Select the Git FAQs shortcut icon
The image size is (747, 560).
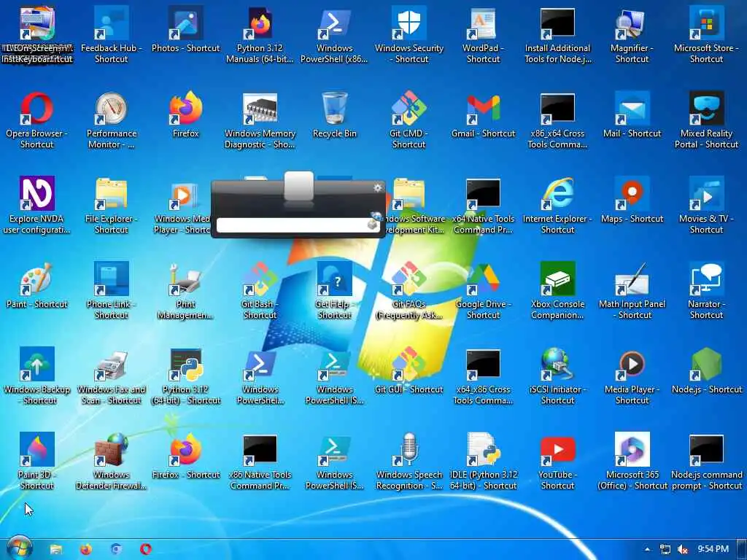pyautogui.click(x=409, y=290)
